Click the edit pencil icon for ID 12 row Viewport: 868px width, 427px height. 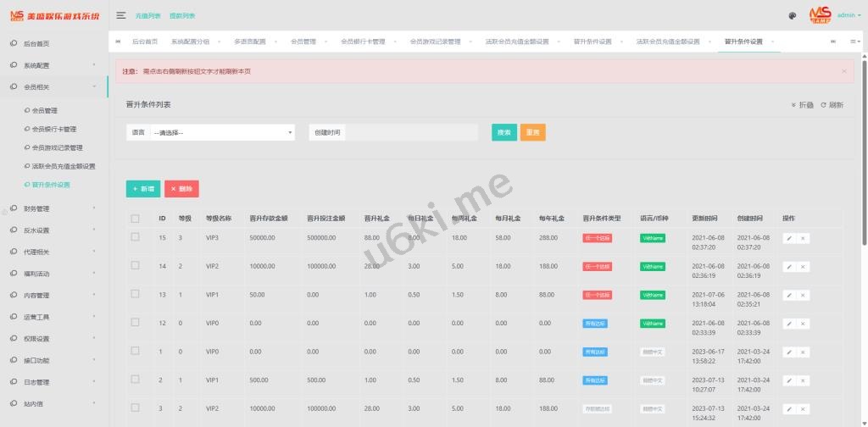pos(788,323)
